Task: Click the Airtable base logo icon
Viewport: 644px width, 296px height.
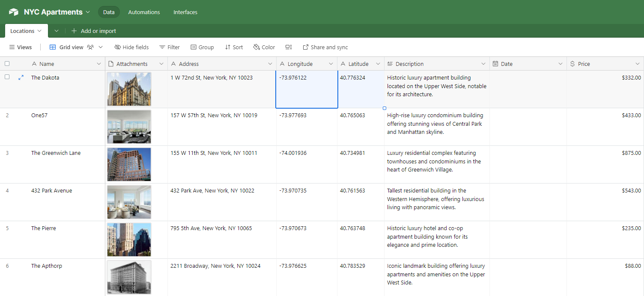Action: coord(14,12)
